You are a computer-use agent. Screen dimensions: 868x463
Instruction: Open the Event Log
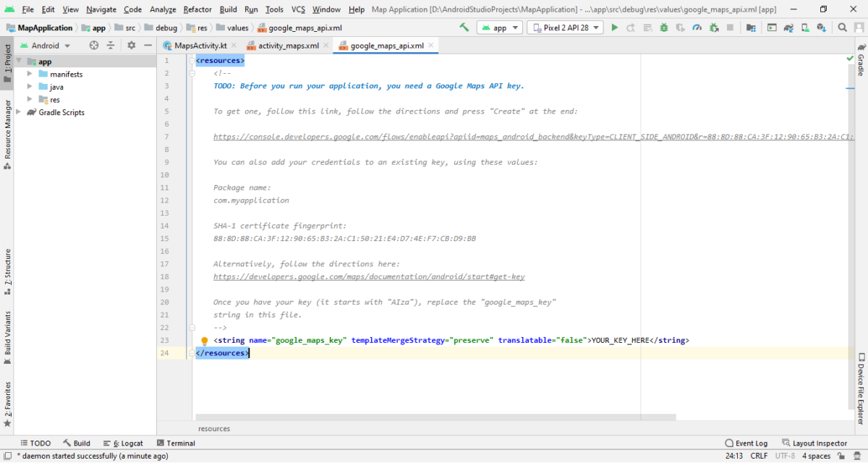tap(746, 443)
